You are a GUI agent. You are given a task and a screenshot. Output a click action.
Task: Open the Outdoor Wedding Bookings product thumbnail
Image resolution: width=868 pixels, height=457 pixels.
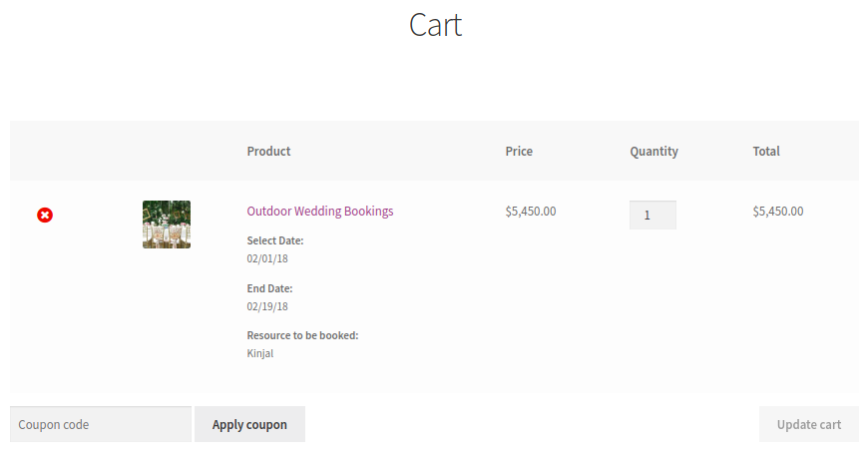(x=167, y=225)
